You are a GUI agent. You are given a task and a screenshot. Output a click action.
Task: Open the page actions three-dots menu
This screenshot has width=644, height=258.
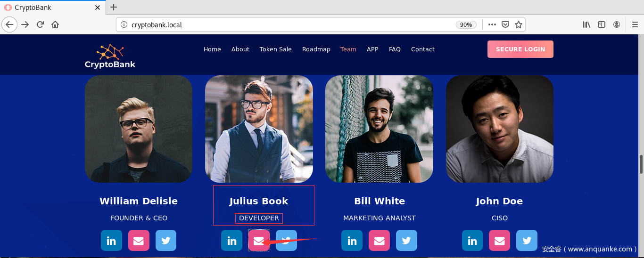[x=492, y=24]
